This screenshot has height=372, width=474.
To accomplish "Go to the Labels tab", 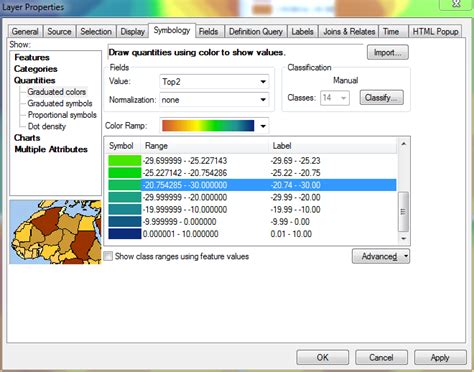I will point(302,32).
